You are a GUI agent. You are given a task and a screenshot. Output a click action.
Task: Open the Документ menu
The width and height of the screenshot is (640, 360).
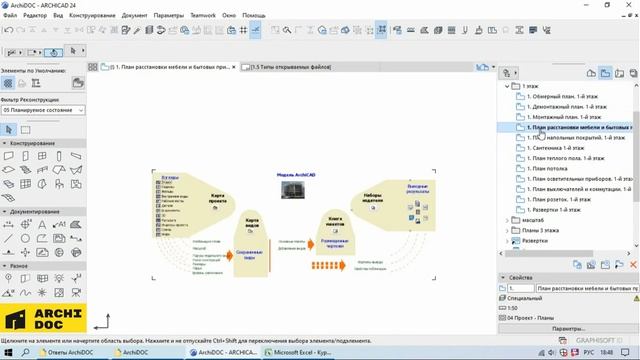click(134, 15)
